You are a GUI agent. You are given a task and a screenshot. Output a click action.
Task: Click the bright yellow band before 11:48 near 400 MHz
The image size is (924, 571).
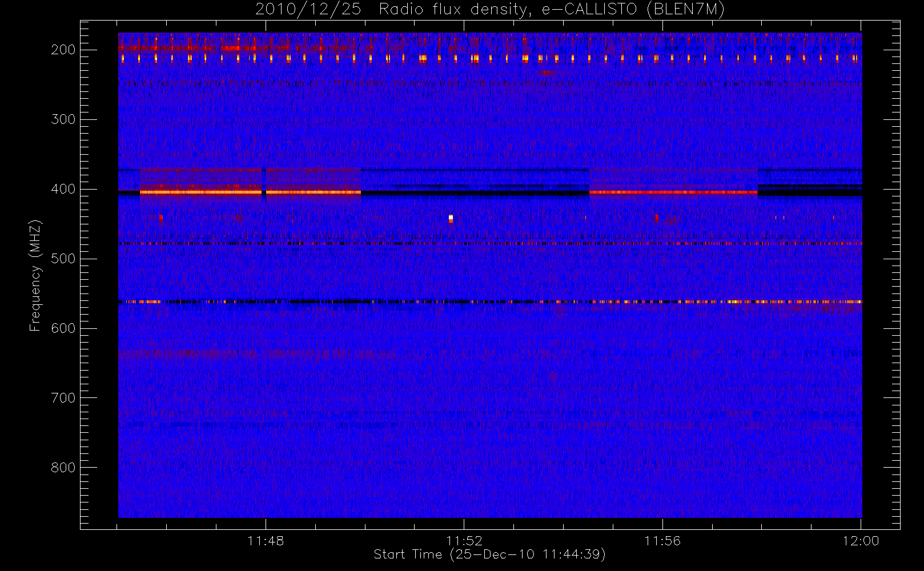(x=200, y=192)
